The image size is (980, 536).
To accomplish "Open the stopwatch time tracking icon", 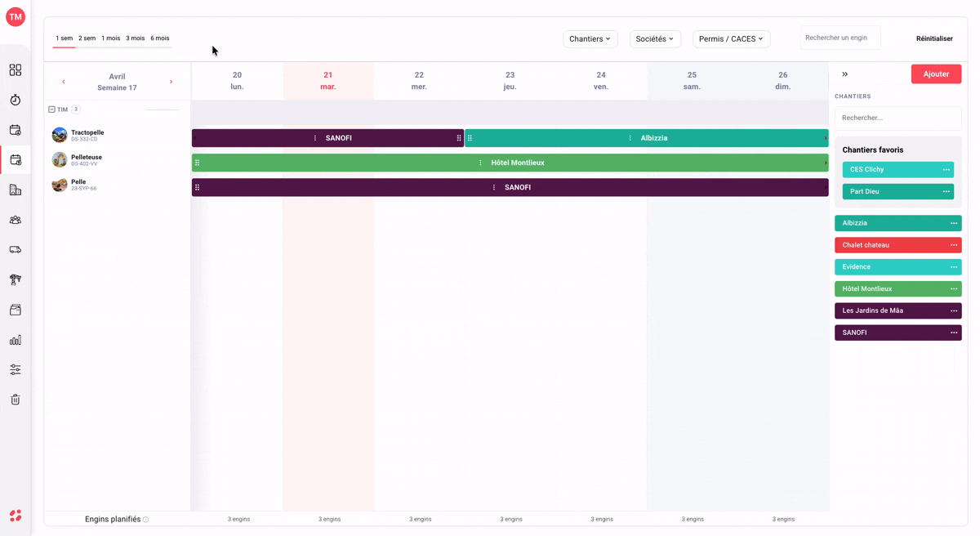I will click(16, 100).
